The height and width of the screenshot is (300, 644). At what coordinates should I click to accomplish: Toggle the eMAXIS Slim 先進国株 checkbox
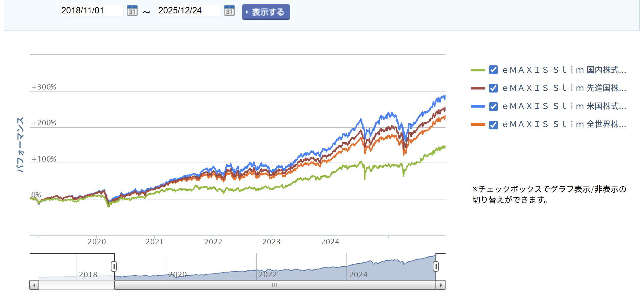(493, 88)
